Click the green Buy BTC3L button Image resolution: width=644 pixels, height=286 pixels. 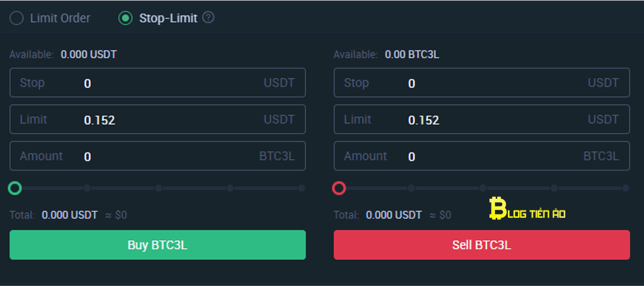pyautogui.click(x=158, y=245)
